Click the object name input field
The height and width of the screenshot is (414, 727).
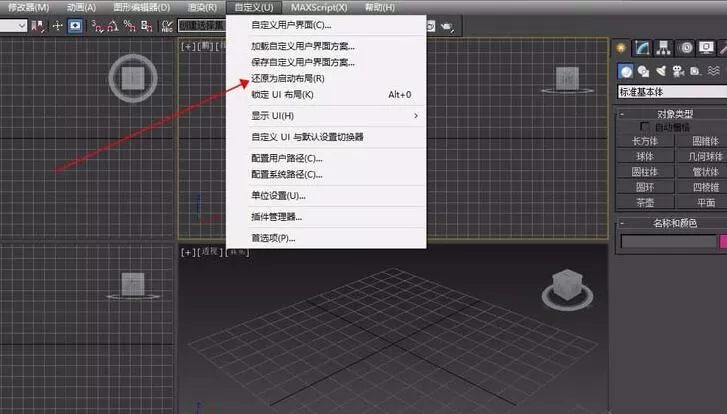pos(669,241)
